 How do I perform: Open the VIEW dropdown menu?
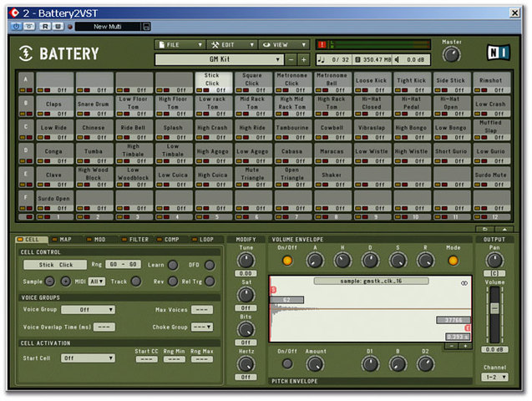284,45
